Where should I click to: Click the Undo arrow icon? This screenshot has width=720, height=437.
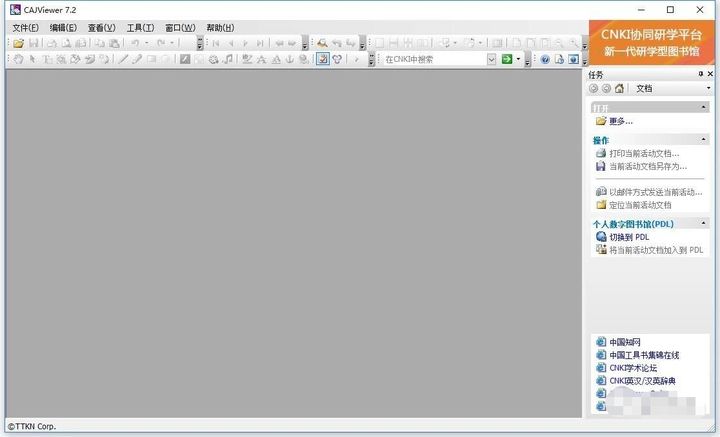[135, 44]
